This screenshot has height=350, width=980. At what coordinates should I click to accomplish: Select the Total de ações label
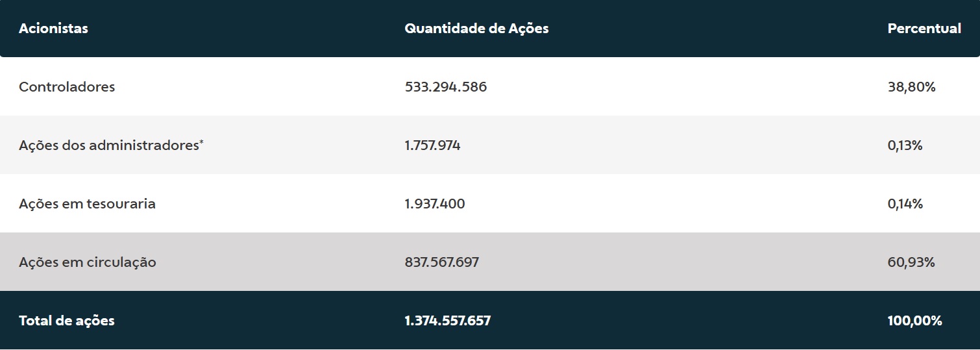(x=67, y=321)
